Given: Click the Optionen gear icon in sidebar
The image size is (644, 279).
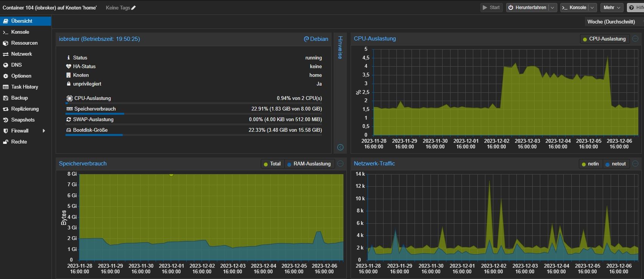Looking at the screenshot, I should 6,76.
